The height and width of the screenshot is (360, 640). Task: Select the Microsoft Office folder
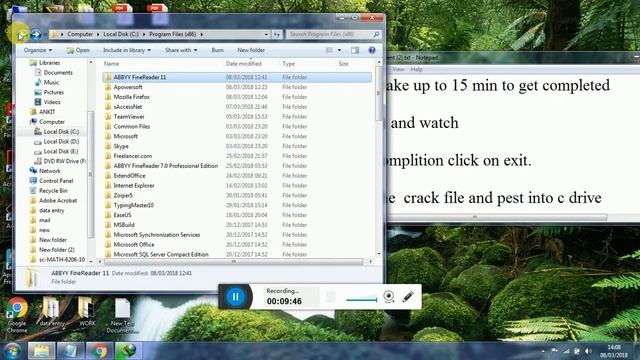134,244
